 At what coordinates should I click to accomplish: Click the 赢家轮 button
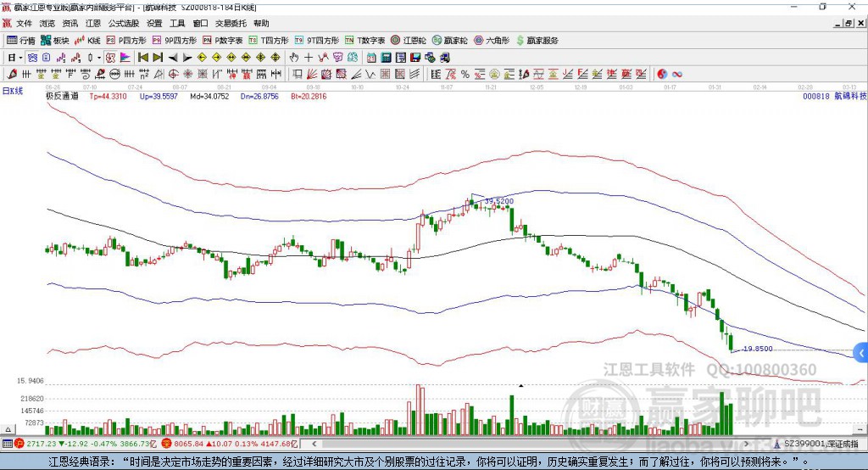tap(449, 41)
